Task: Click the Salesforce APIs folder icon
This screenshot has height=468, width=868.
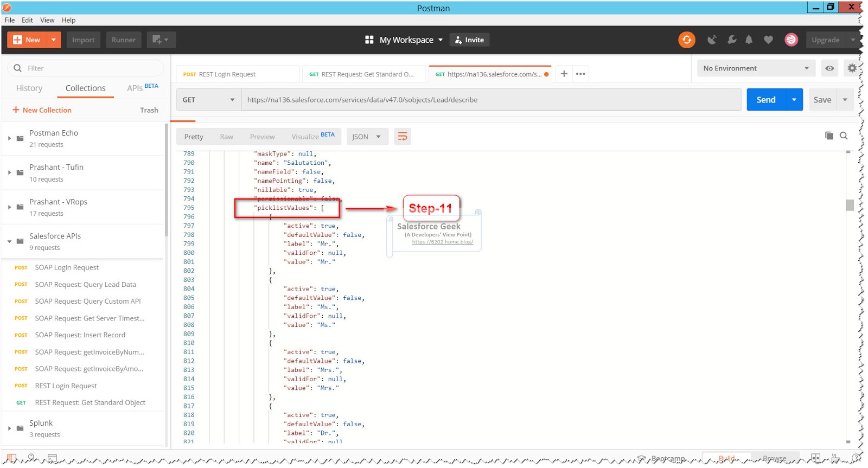Action: click(x=20, y=241)
